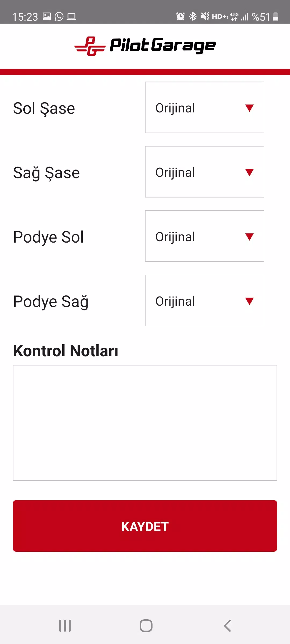Tap the signal strength icon
The image size is (290, 644).
[x=244, y=17]
